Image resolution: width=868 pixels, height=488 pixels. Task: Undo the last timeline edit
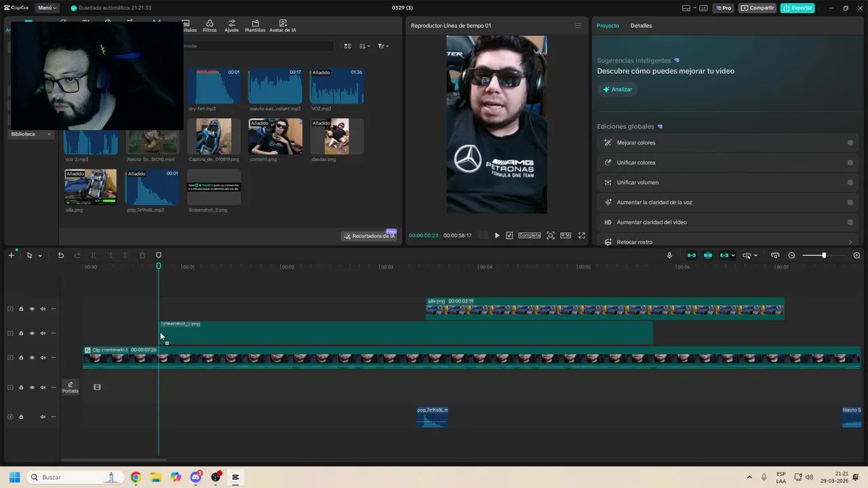(60, 256)
